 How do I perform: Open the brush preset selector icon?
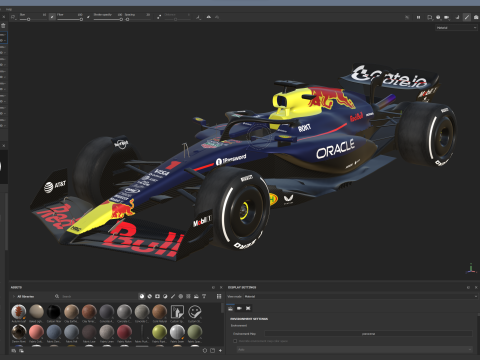pos(14,17)
